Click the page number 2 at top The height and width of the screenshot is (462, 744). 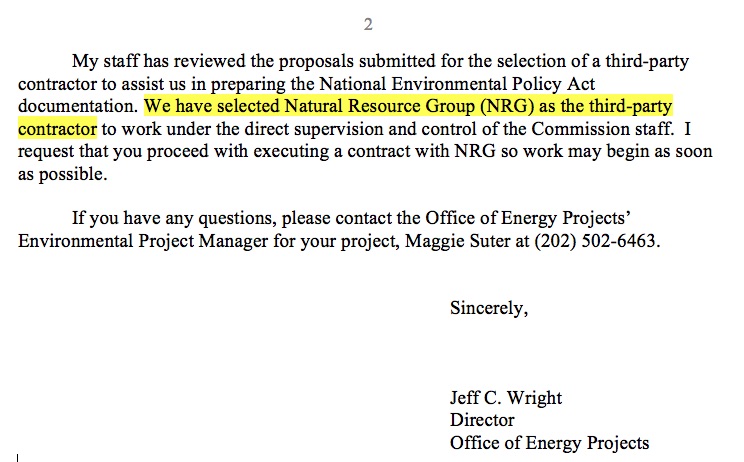[x=368, y=24]
